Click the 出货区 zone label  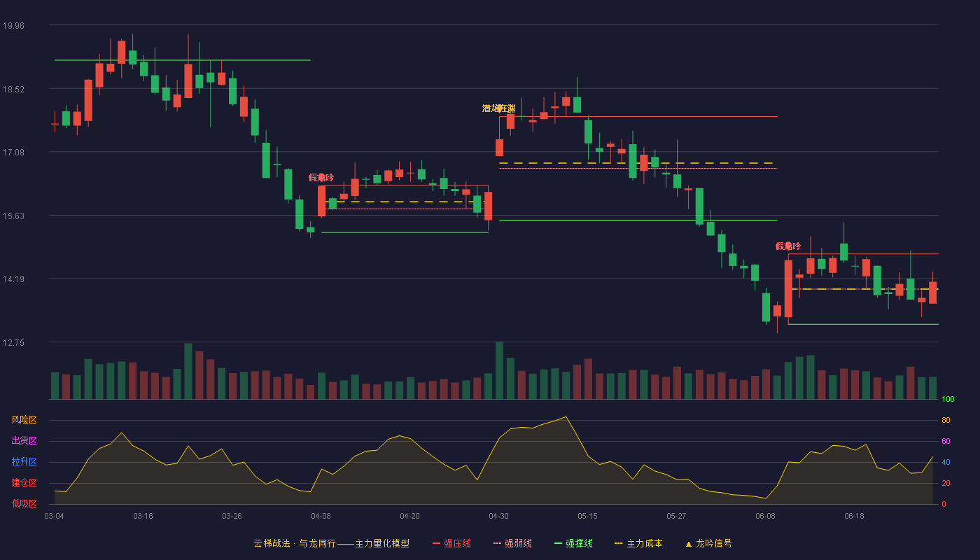[x=24, y=441]
